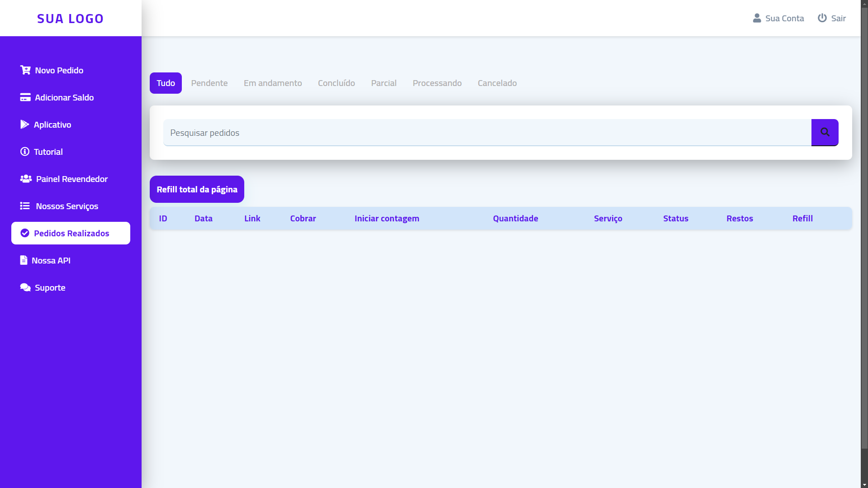
Task: Select the Pedidos Realizados checkmark icon
Action: pos(25,233)
